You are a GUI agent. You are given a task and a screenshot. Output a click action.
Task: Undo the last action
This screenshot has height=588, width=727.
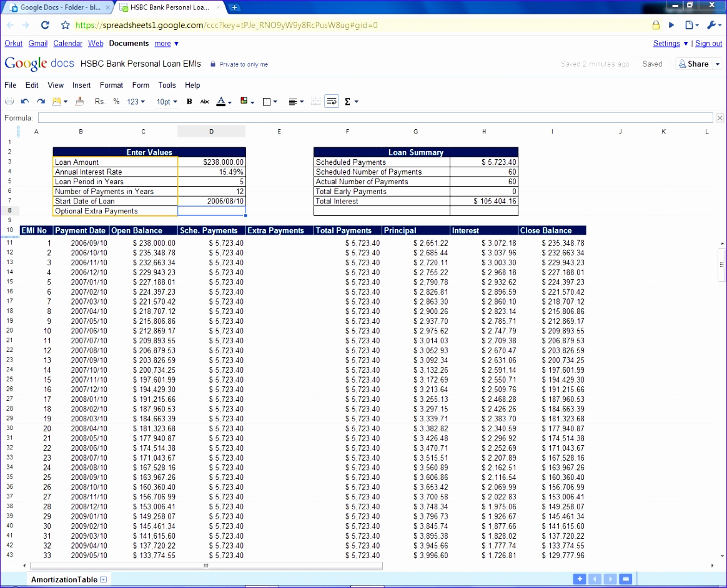click(25, 102)
